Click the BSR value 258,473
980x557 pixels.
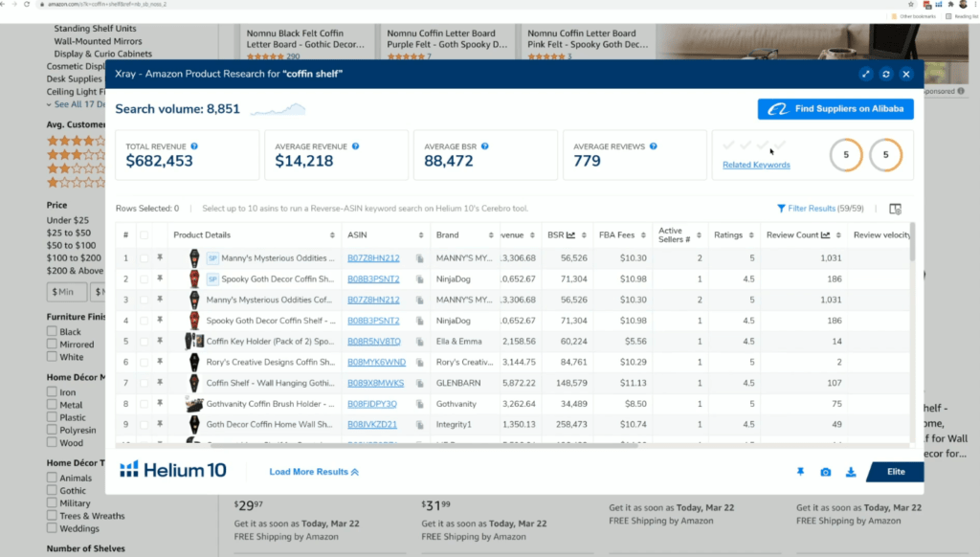click(571, 425)
